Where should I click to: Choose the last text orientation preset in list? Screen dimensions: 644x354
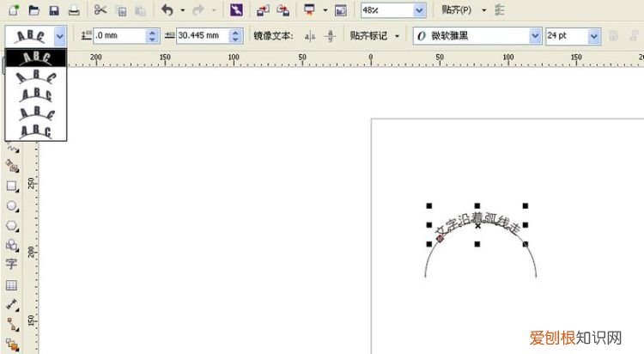pyautogui.click(x=35, y=131)
